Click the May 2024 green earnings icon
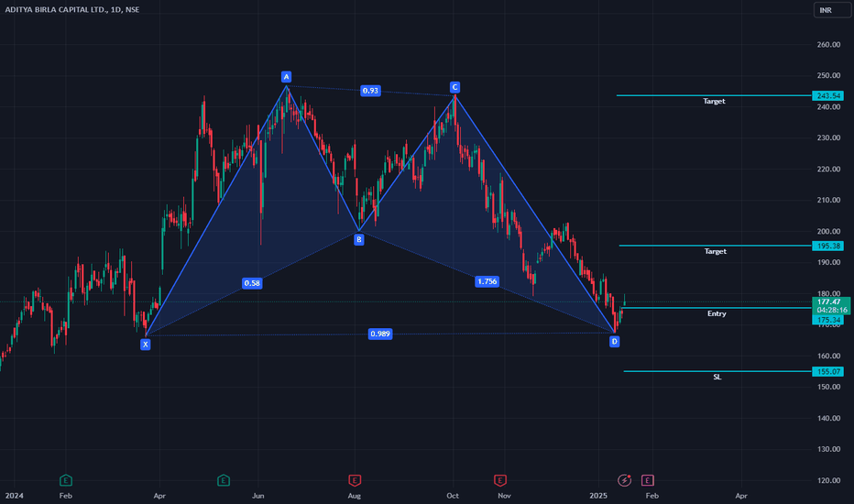The height and width of the screenshot is (504, 854). tap(223, 479)
